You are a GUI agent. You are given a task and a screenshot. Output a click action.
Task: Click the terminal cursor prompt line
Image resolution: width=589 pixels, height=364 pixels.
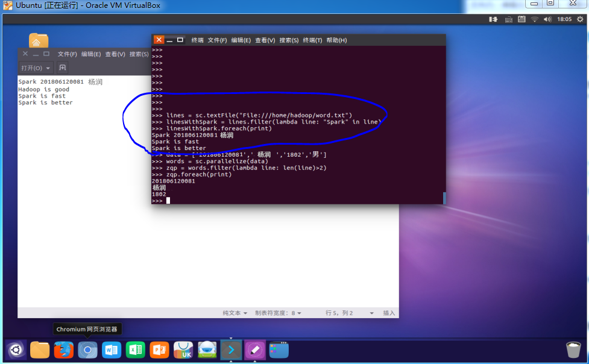[x=161, y=201]
